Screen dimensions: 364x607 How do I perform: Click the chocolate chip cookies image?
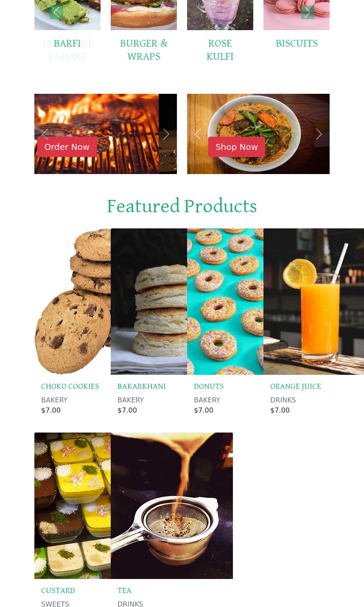click(73, 302)
